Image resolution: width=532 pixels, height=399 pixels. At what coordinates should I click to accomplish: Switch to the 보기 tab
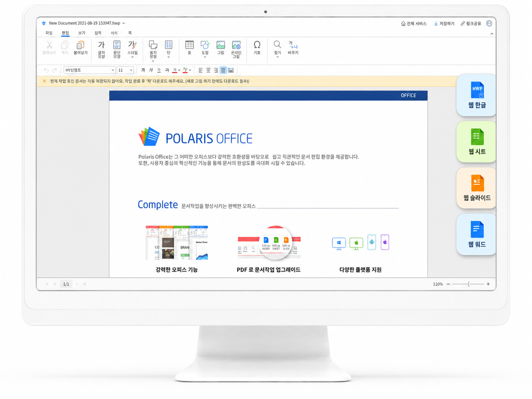click(82, 33)
